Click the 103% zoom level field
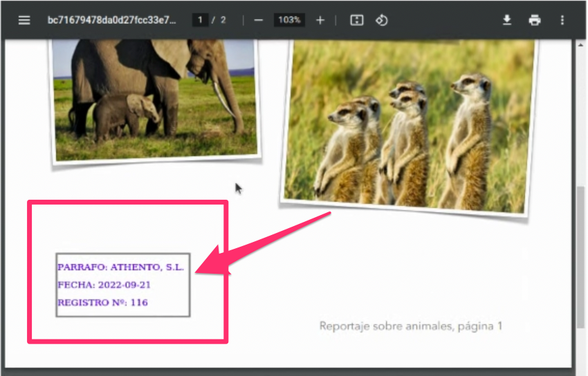The image size is (588, 376). (x=288, y=20)
